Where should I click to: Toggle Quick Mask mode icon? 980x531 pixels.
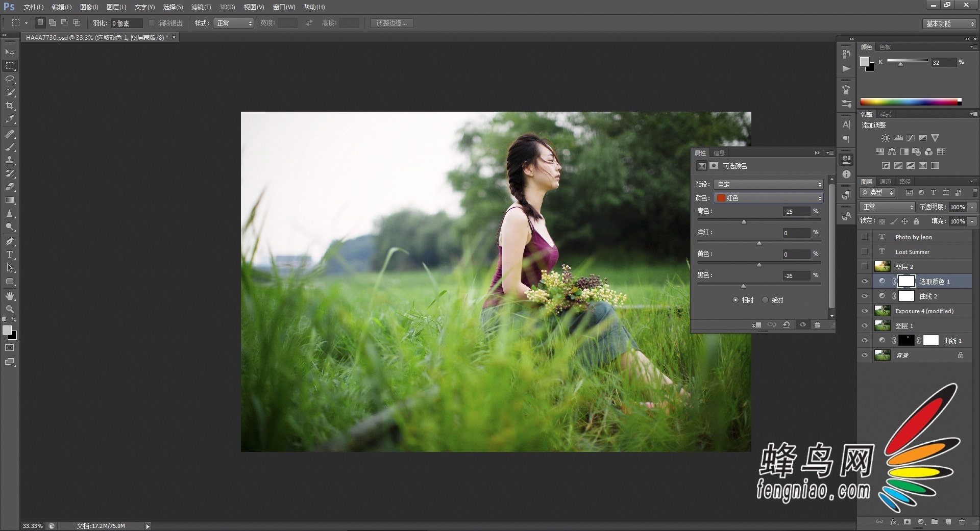point(9,348)
